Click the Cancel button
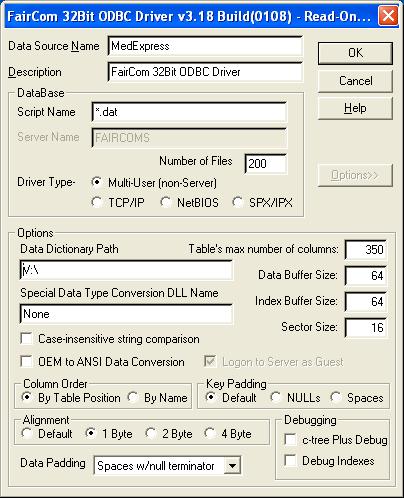The height and width of the screenshot is (498, 404). [x=355, y=81]
